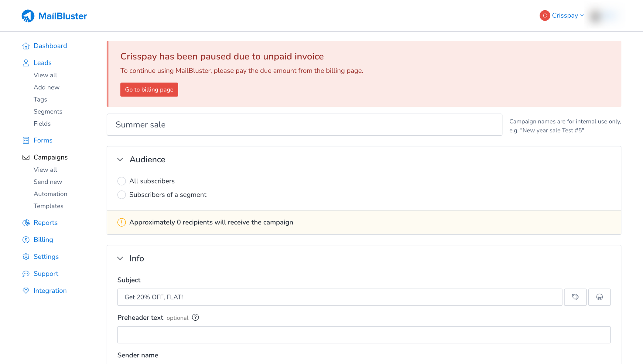Open the Automation link in sidebar

(50, 194)
